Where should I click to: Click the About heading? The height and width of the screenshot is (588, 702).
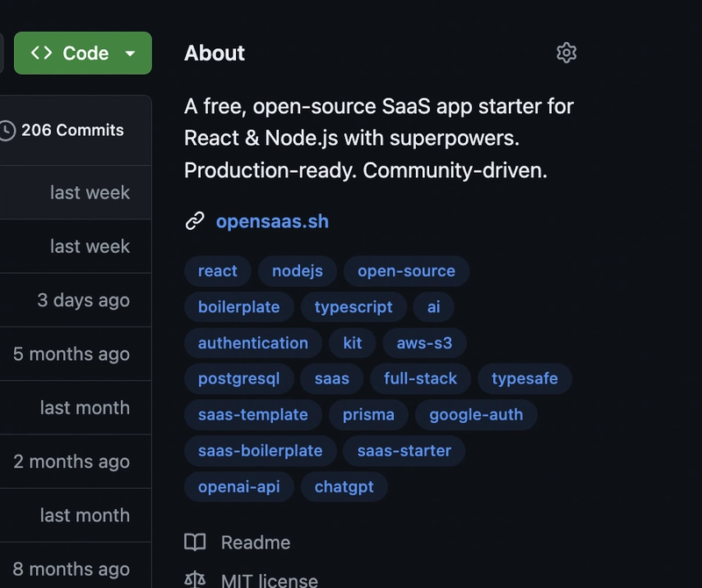point(214,53)
